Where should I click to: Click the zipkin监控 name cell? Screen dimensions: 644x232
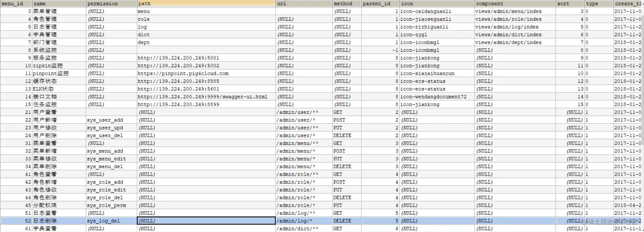[x=59, y=65]
